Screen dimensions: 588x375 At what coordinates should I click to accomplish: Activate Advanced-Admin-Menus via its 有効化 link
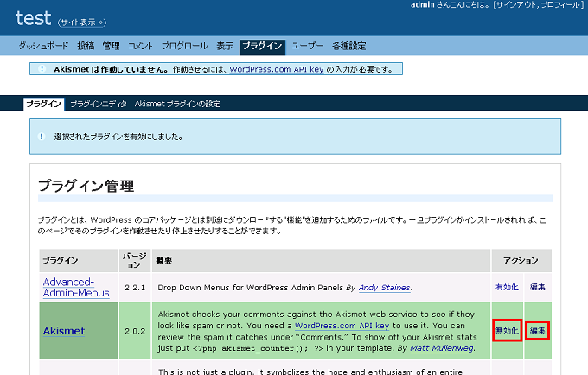(x=507, y=288)
